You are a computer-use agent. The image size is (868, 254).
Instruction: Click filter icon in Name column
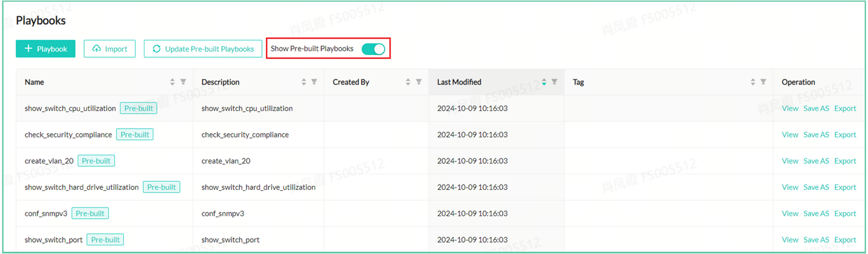183,82
